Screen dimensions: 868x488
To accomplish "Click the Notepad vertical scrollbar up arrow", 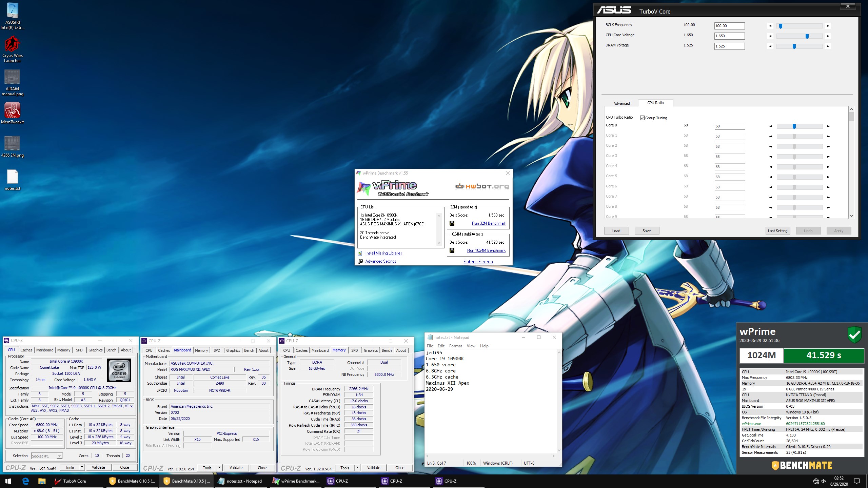I will tap(559, 352).
